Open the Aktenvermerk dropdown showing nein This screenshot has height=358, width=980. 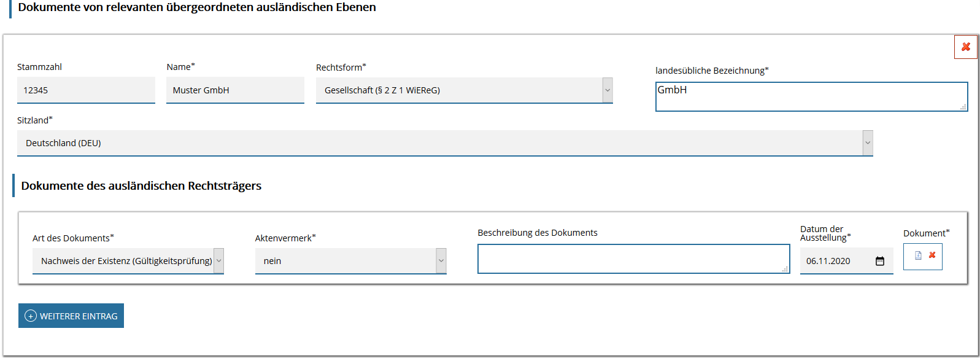click(x=441, y=261)
